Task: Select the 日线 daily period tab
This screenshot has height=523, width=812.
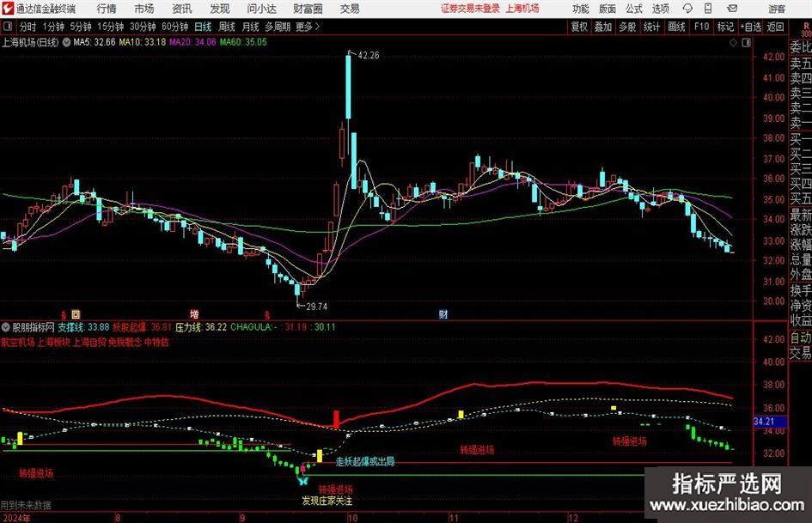Action: [203, 27]
